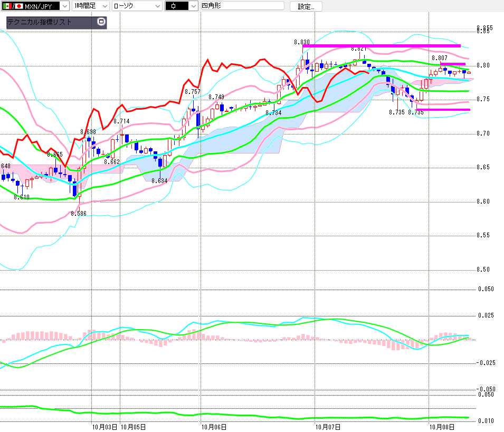This screenshot has width=504, height=432.
Task: Click the 10月05日 date label
Action: point(133,427)
